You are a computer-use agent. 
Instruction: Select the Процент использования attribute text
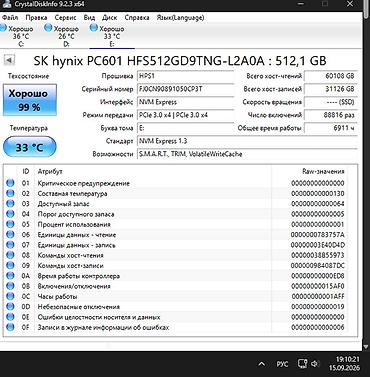point(74,224)
